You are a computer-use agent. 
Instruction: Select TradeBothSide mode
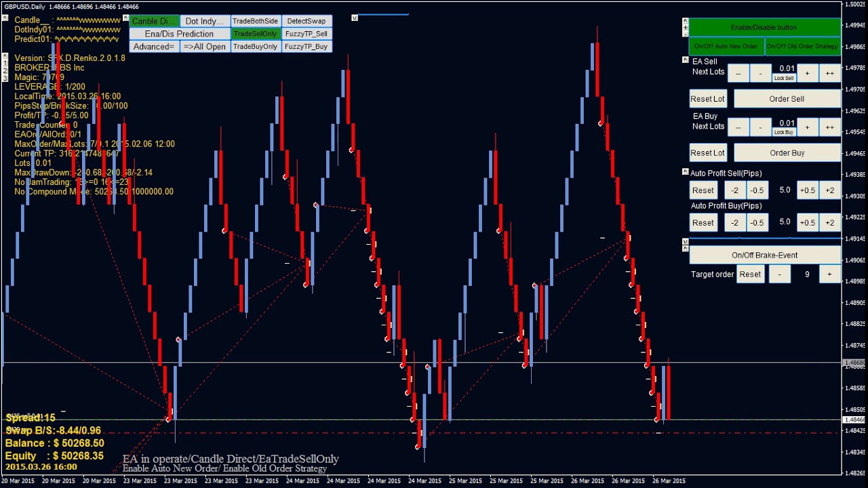click(256, 22)
